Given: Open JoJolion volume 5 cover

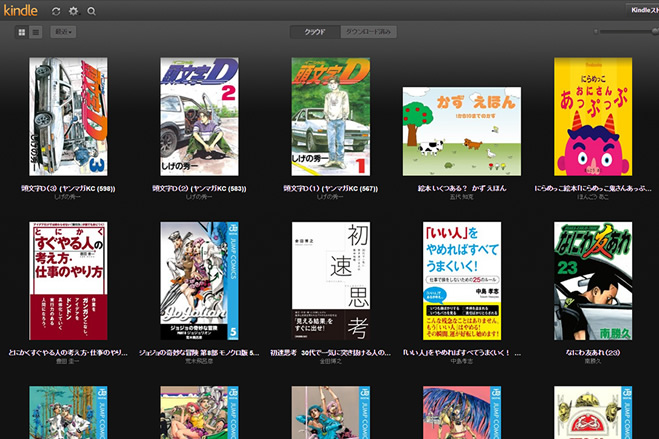Looking at the screenshot, I should click(x=199, y=281).
